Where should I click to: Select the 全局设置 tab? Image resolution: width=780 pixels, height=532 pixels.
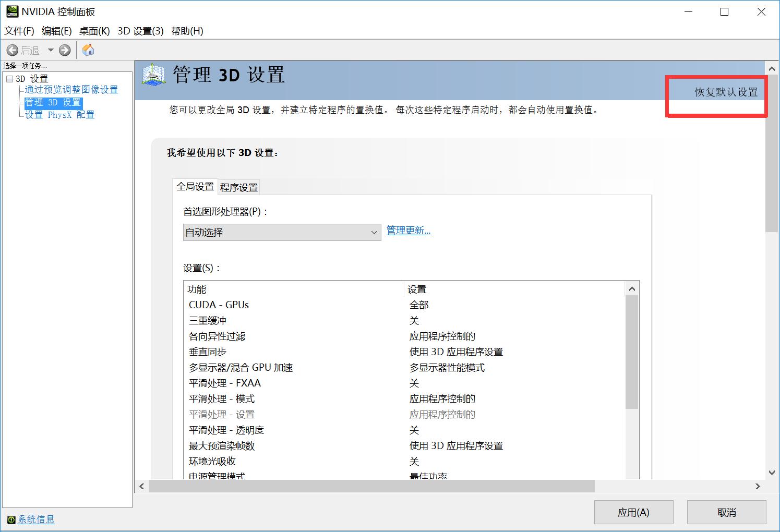tap(195, 186)
